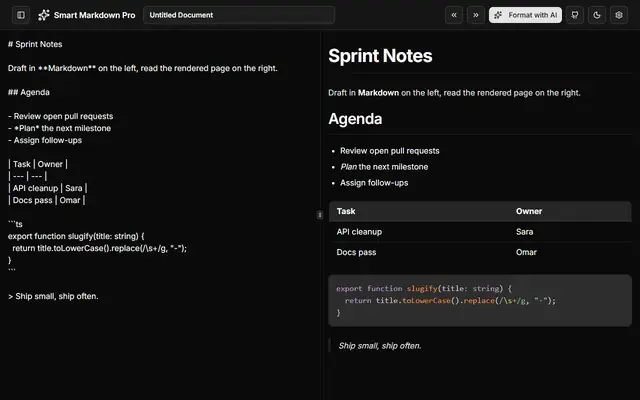
Task: Toggle dark mode with moon icon
Action: pos(597,15)
